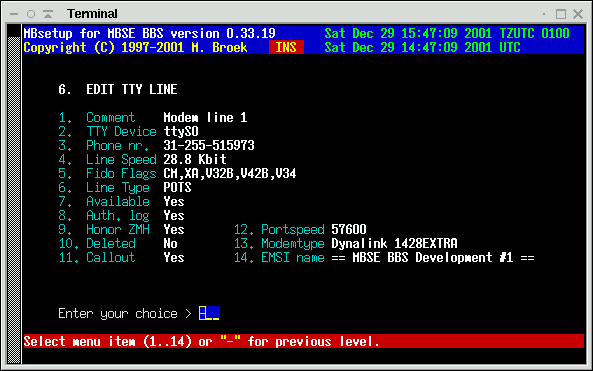Select menu item 7. Available
This screenshot has width=593, height=371.
click(x=104, y=201)
